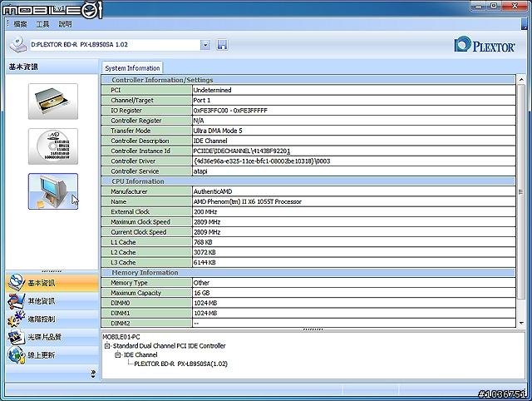Select the disc data information icon
This screenshot has width=532, height=401.
click(x=53, y=146)
